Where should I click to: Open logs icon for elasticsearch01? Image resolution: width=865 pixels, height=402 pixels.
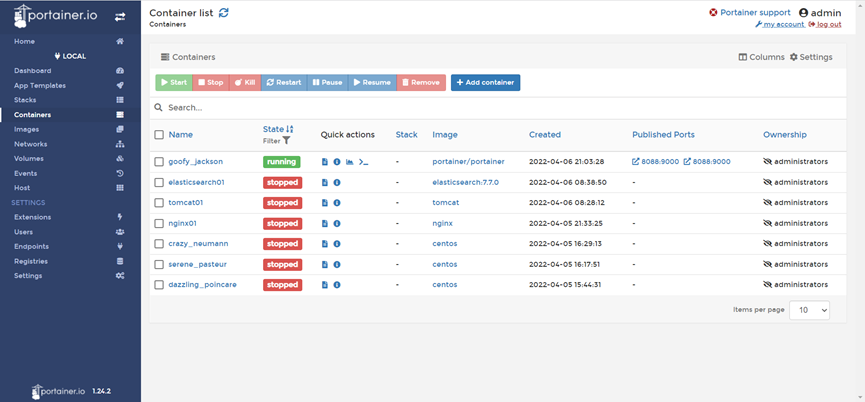point(325,183)
